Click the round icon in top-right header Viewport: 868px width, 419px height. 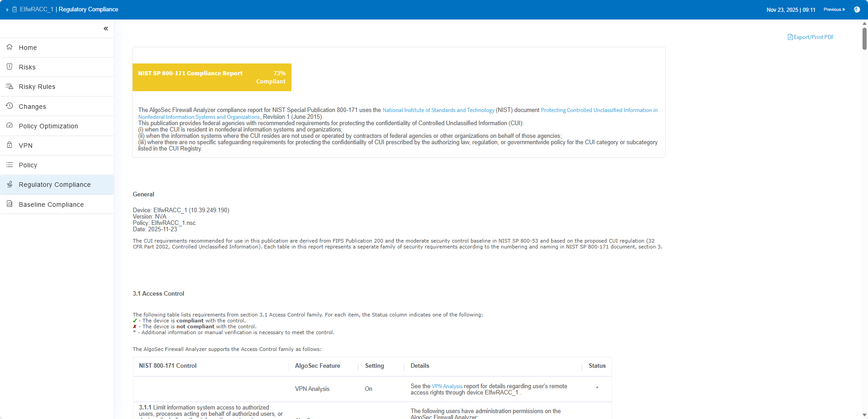[857, 10]
